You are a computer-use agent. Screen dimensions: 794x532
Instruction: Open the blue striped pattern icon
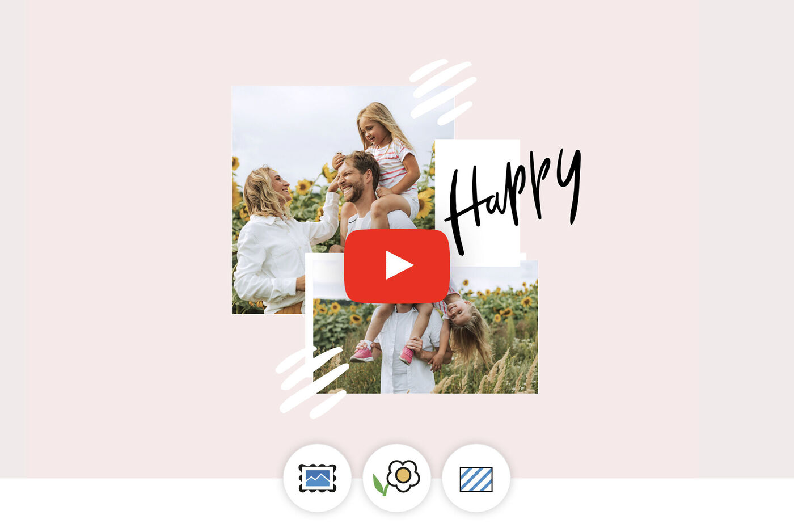[476, 479]
